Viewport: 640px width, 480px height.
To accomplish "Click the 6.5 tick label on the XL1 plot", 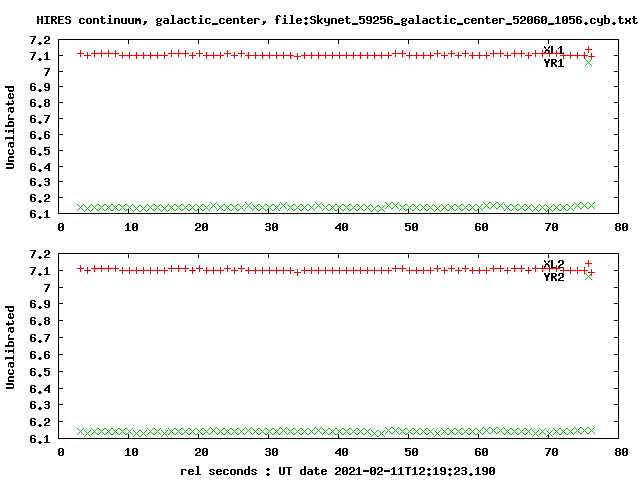I will [40, 151].
